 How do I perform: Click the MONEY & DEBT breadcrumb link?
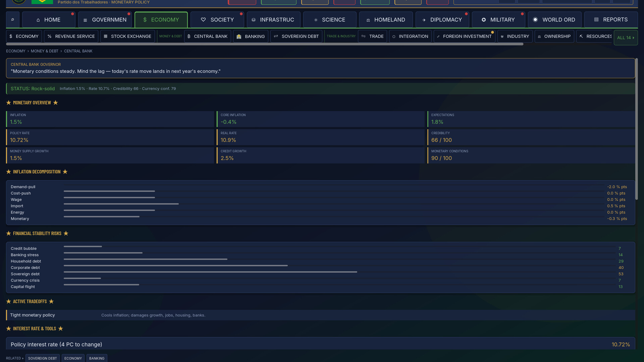(x=45, y=51)
